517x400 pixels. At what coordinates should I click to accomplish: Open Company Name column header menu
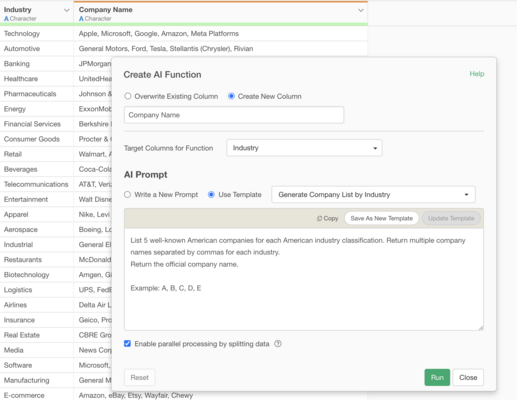coord(361,10)
